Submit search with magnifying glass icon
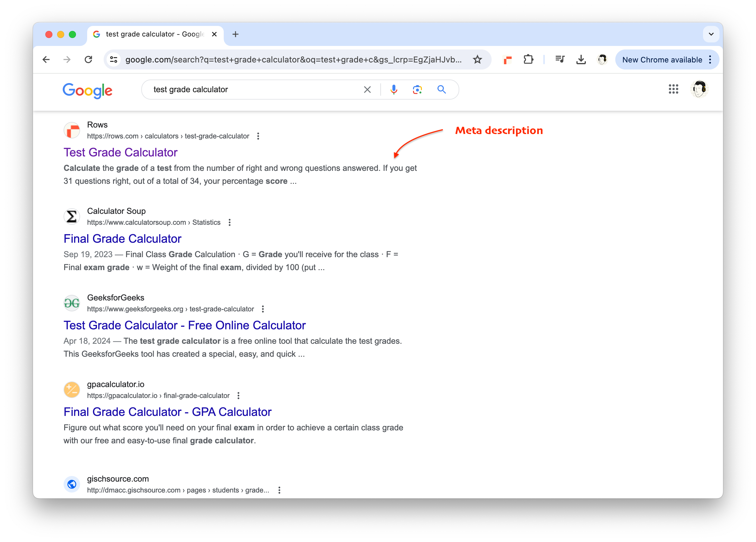Viewport: 756px width, 542px height. (442, 89)
